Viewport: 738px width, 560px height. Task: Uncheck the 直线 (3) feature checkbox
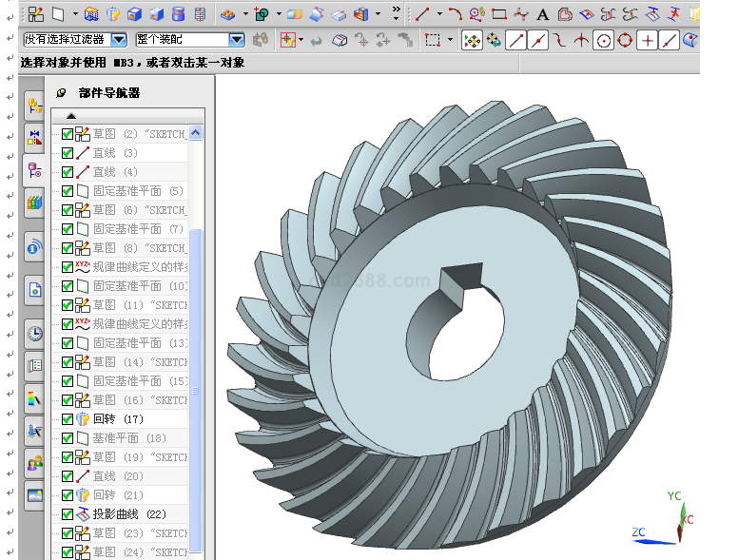[x=67, y=153]
